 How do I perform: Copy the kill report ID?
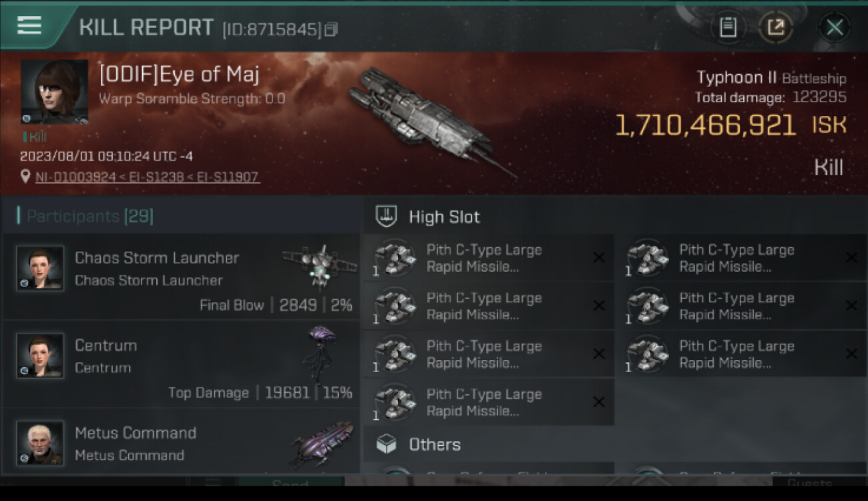(x=332, y=29)
